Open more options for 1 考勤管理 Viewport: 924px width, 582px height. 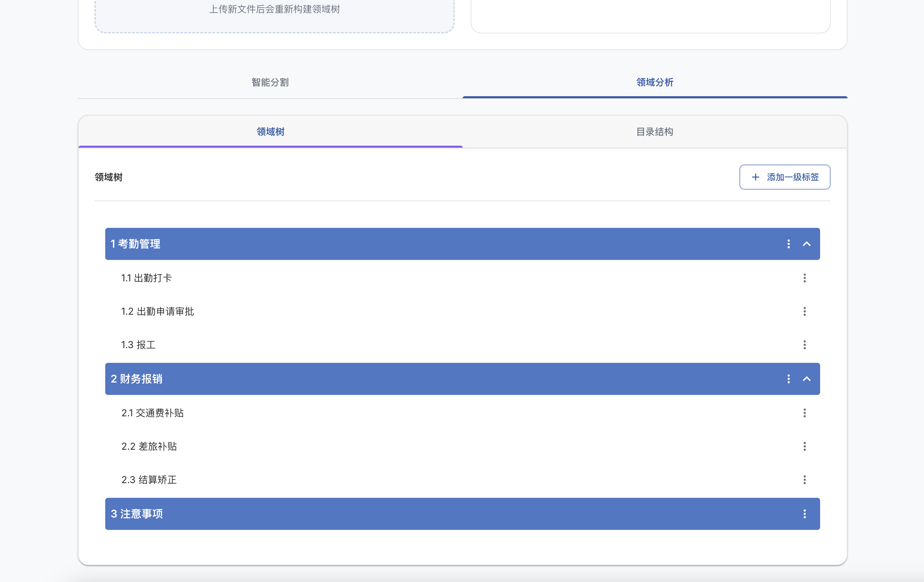pyautogui.click(x=788, y=244)
